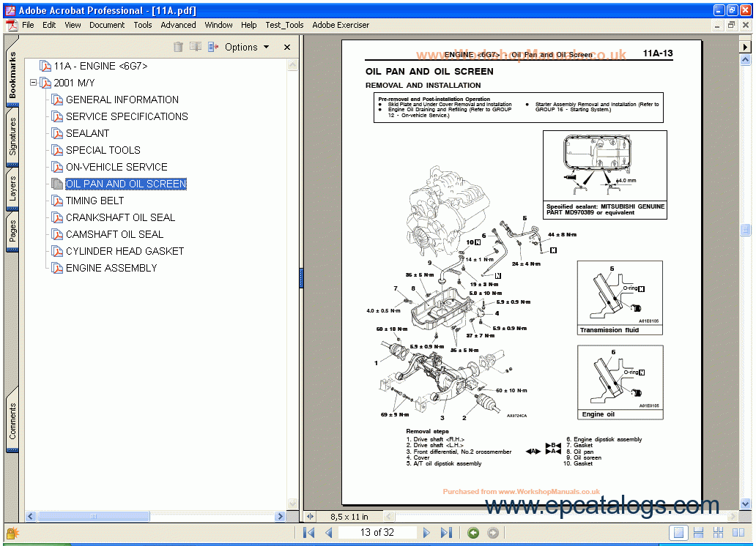Jump to the last page

click(446, 533)
